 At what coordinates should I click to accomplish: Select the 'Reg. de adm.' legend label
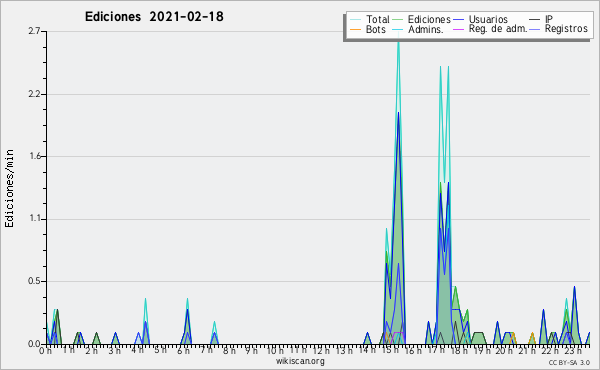[497, 29]
